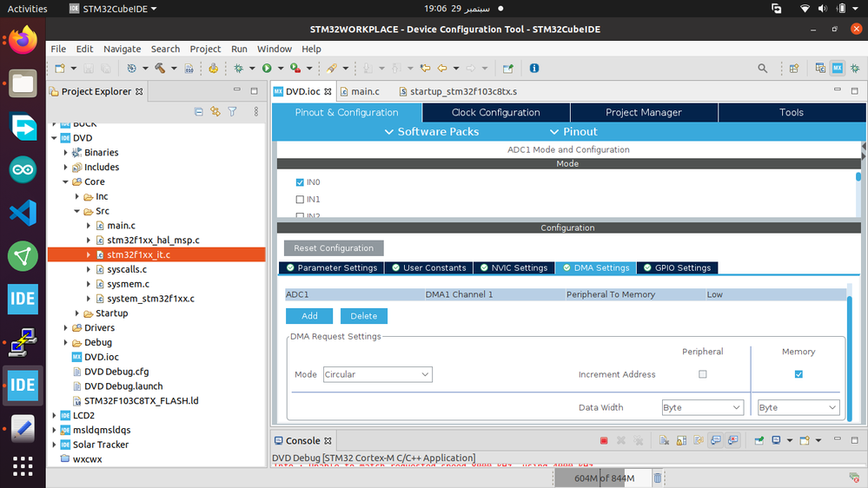Screen dimensions: 868x488
Task: Click the binary file toolbar icon
Action: point(189,68)
